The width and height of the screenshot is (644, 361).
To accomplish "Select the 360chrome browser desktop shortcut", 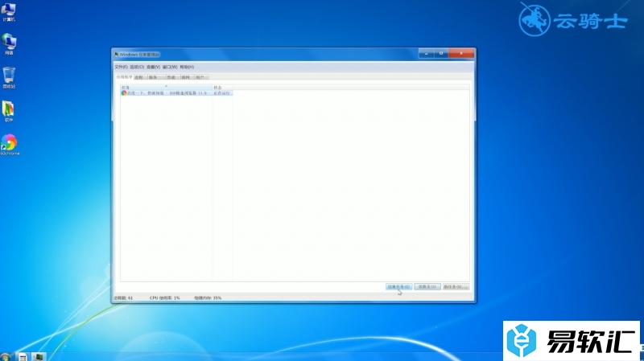I will tap(10, 145).
